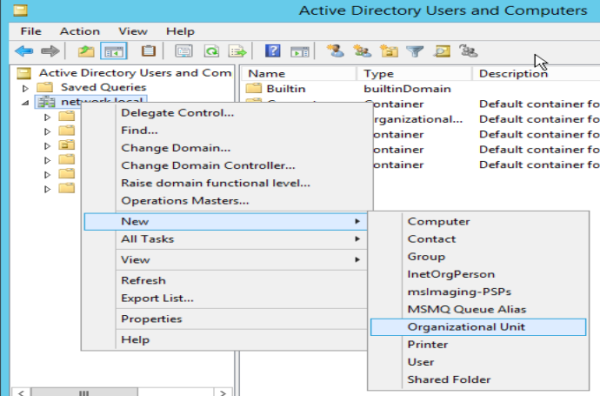Click Refresh in the context menu
The height and width of the screenshot is (396, 600).
click(x=225, y=280)
